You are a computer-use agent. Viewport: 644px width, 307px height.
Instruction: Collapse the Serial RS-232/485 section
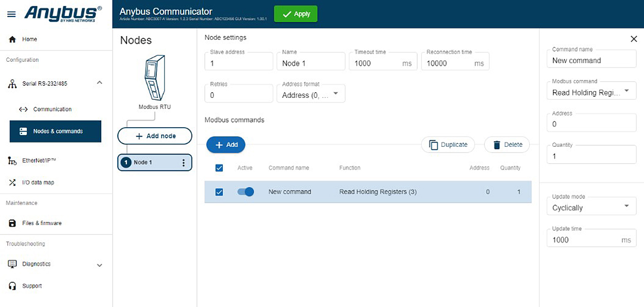[x=99, y=83]
